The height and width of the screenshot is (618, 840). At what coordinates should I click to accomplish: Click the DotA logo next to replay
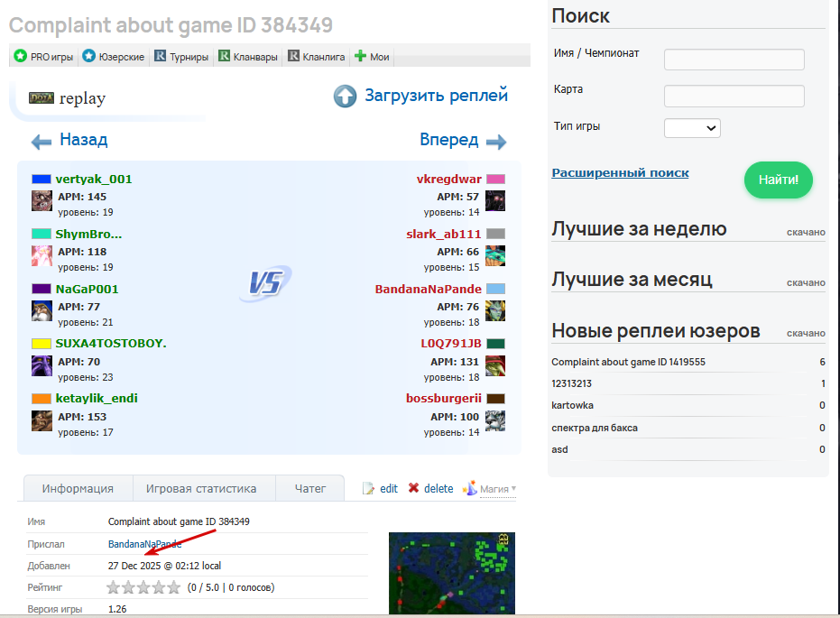[x=42, y=98]
